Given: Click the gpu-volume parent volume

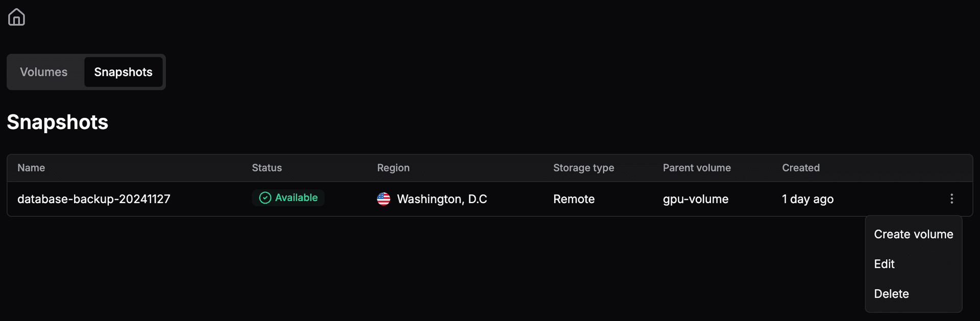Looking at the screenshot, I should pyautogui.click(x=695, y=199).
